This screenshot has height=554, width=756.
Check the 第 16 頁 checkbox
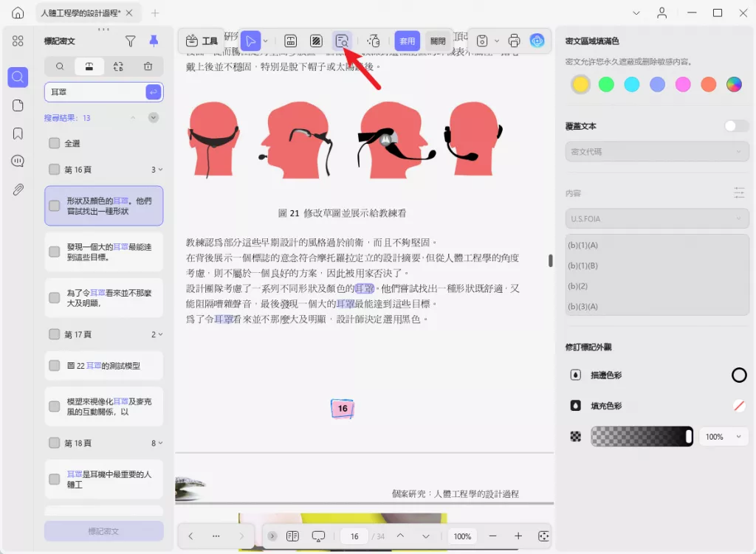tap(55, 169)
